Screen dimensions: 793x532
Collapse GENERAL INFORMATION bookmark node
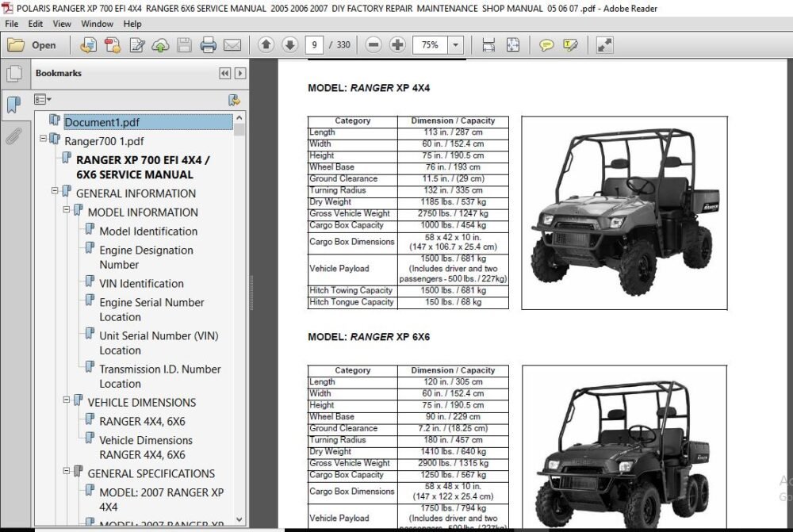(55, 190)
